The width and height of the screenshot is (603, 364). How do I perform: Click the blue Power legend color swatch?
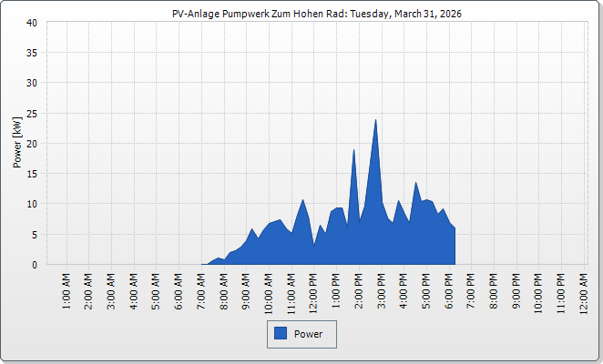[x=281, y=334]
